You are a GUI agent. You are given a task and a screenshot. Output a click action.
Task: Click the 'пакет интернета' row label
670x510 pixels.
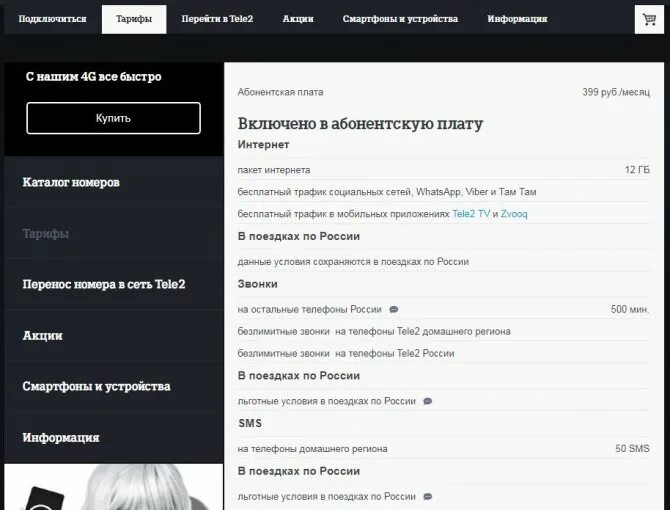(274, 170)
